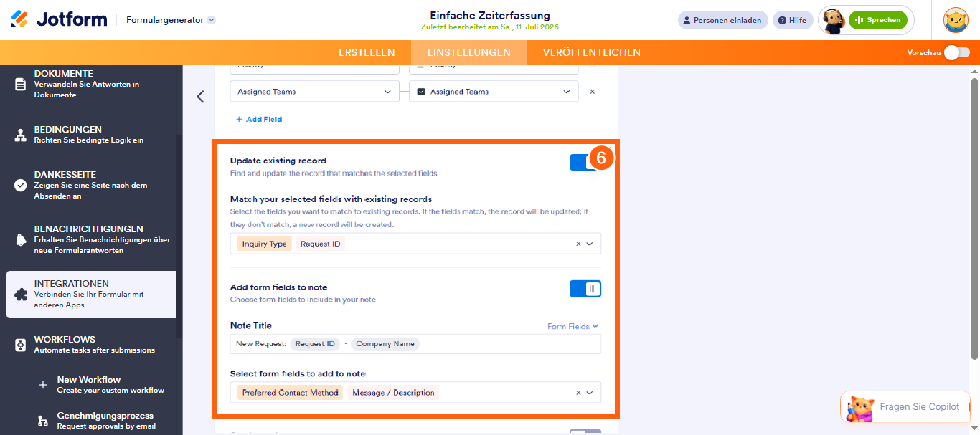Click the green Sprechen button
The width and height of the screenshot is (980, 435).
[x=877, y=20]
